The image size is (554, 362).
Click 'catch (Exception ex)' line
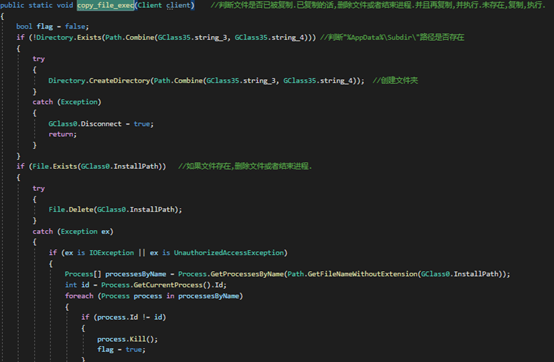[x=73, y=231]
